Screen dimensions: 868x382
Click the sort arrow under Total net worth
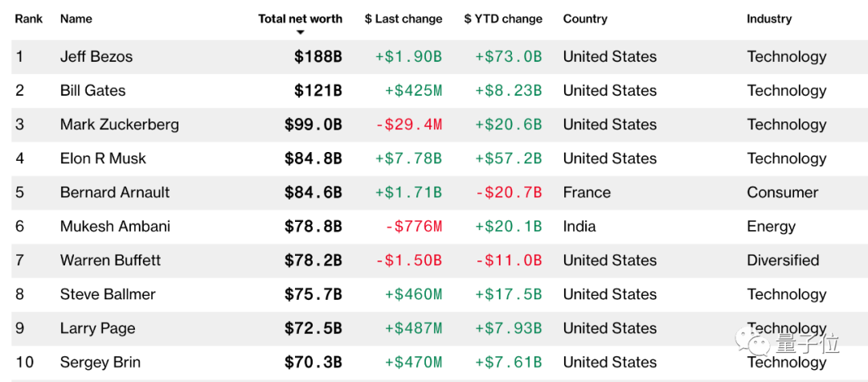[x=301, y=33]
